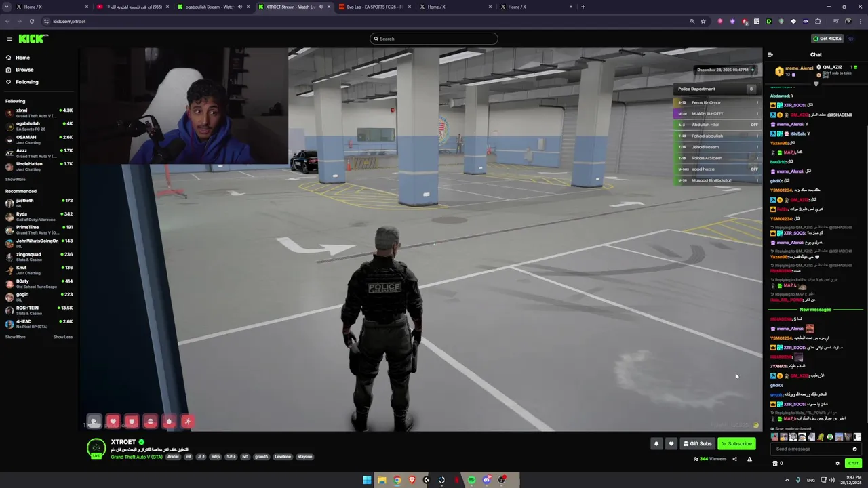
Task: Toggle stream notifications bell
Action: [656, 444]
